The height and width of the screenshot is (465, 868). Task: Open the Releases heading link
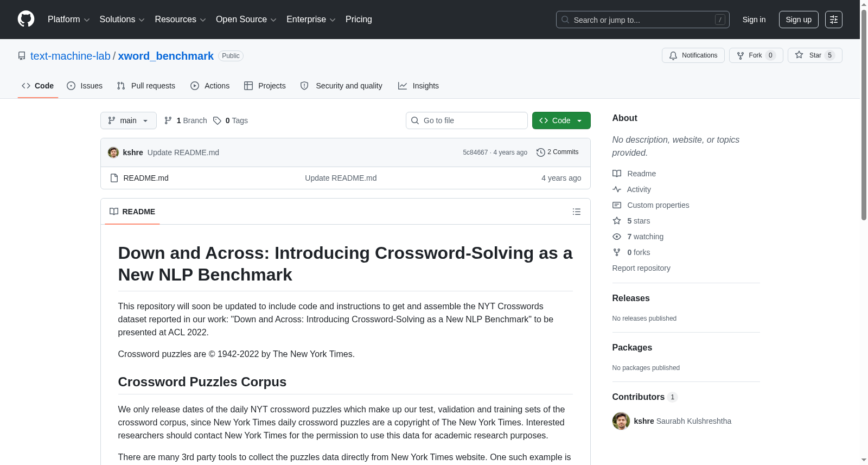click(631, 298)
